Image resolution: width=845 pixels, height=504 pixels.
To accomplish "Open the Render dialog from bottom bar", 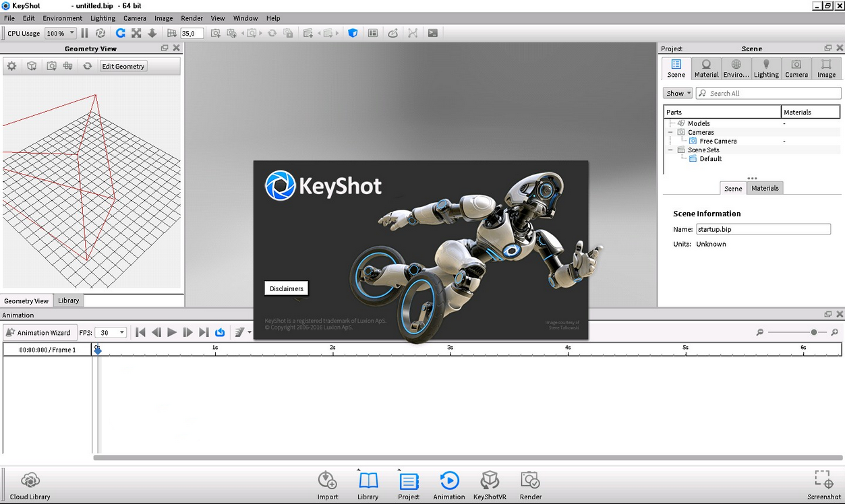I will (531, 486).
